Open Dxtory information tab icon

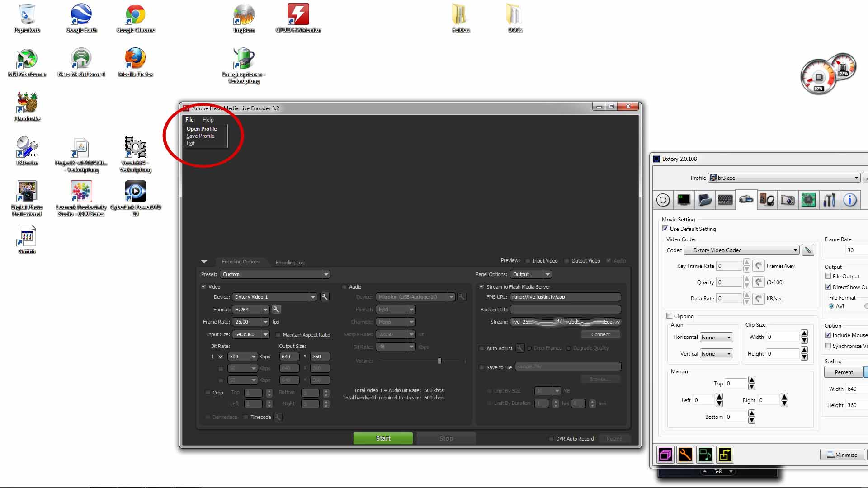(x=850, y=200)
